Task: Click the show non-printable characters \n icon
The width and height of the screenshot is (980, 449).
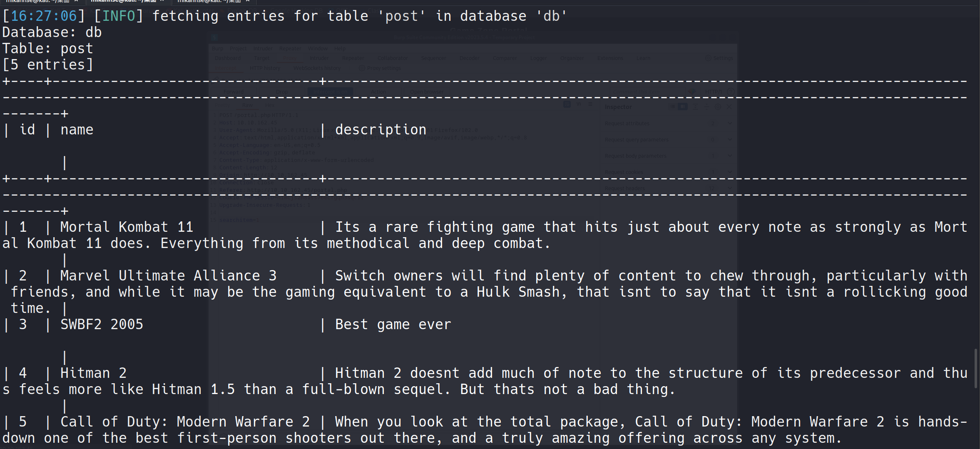Action: [579, 104]
